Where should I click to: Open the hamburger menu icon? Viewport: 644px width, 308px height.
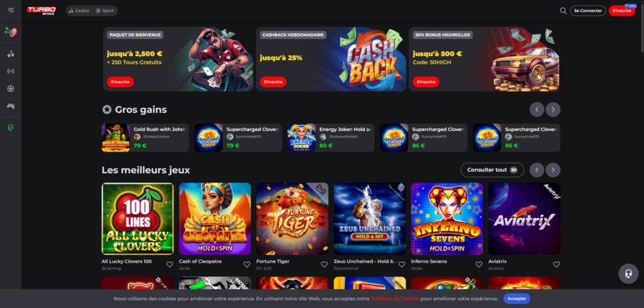[11, 10]
